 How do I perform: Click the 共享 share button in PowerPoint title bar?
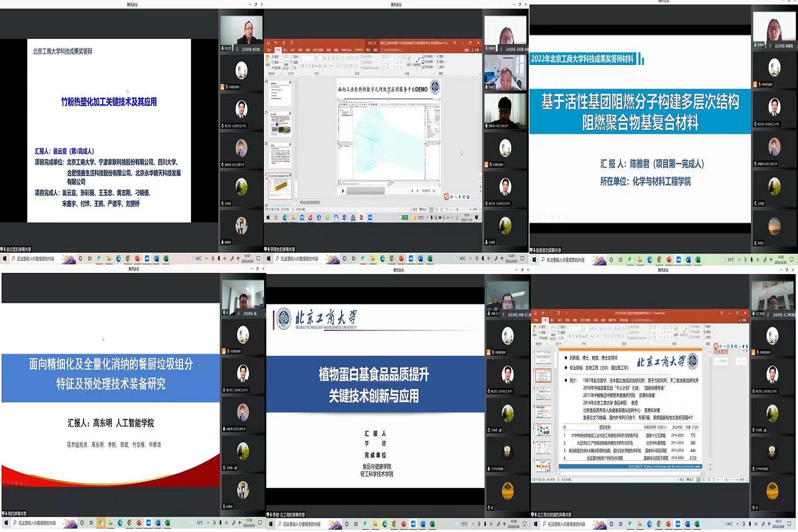475,48
